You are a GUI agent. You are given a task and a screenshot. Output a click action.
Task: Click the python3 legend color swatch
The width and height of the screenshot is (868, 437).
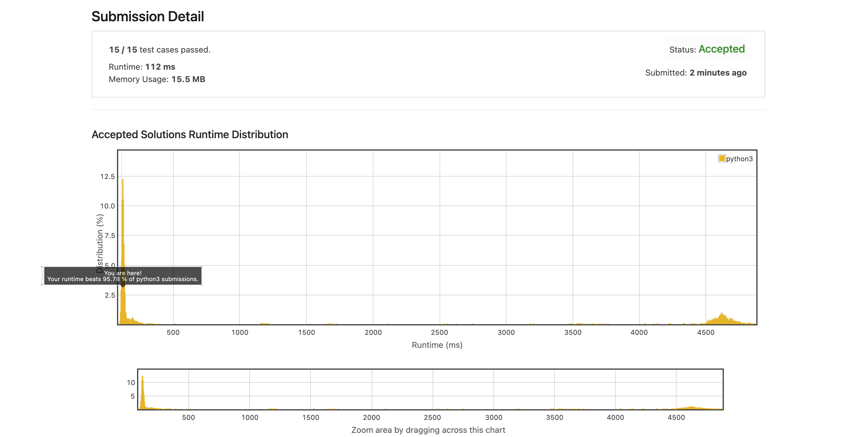tap(721, 158)
